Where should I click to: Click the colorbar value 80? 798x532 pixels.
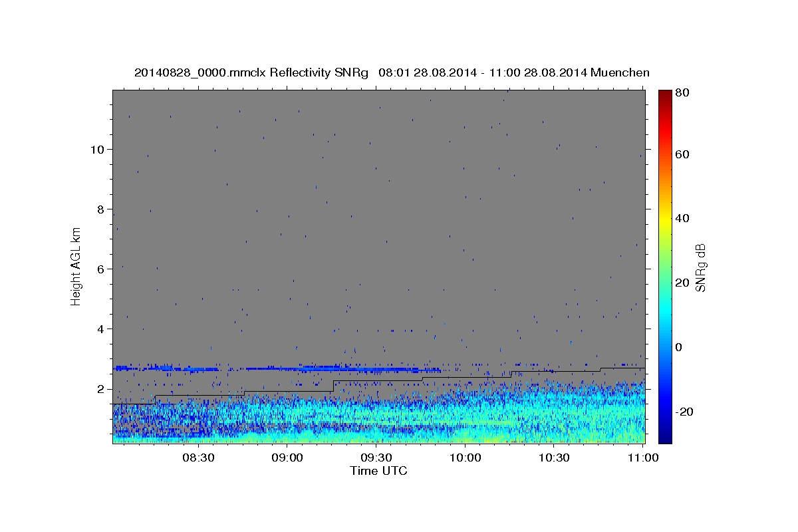coord(682,92)
